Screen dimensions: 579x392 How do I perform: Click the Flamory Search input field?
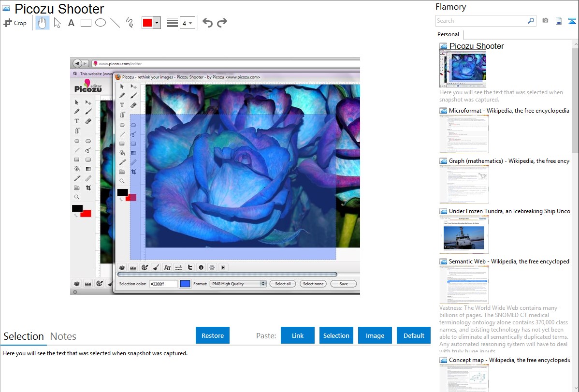[481, 21]
